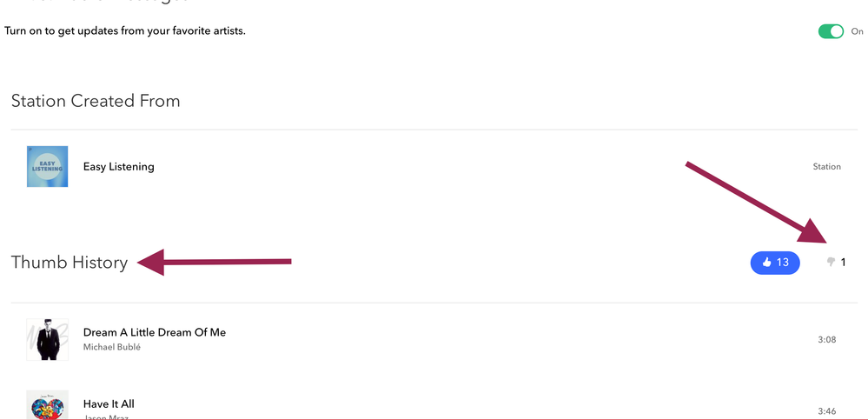Show thumbed-up songs via the 13 count
Viewport: 868px width, 420px height.
[x=783, y=262]
